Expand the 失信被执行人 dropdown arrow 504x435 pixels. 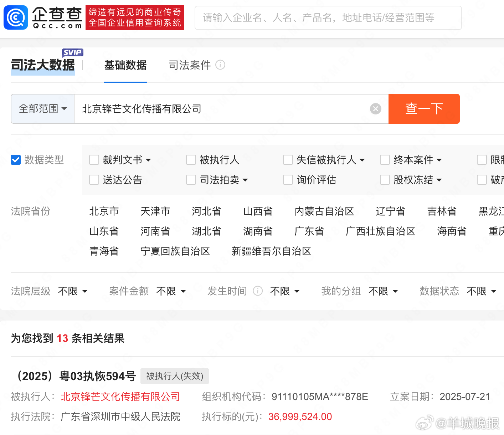(362, 160)
